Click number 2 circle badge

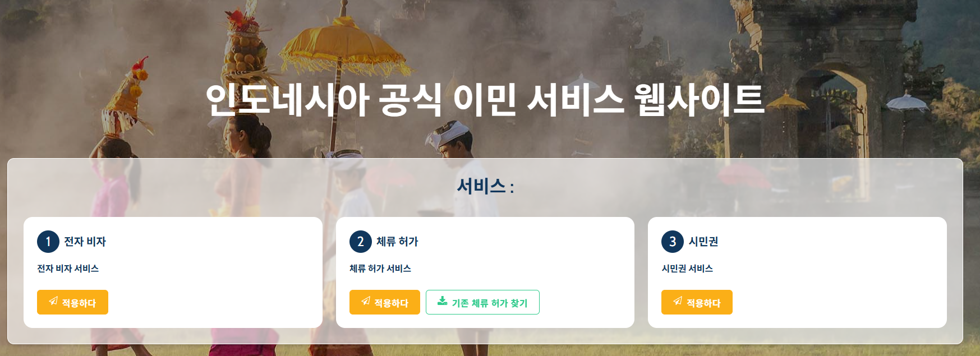pyautogui.click(x=361, y=242)
